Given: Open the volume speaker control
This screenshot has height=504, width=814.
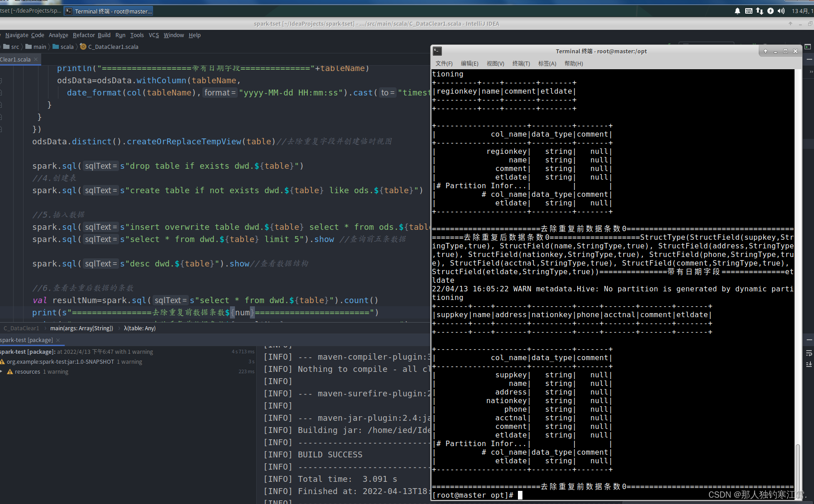Looking at the screenshot, I should pyautogui.click(x=781, y=11).
